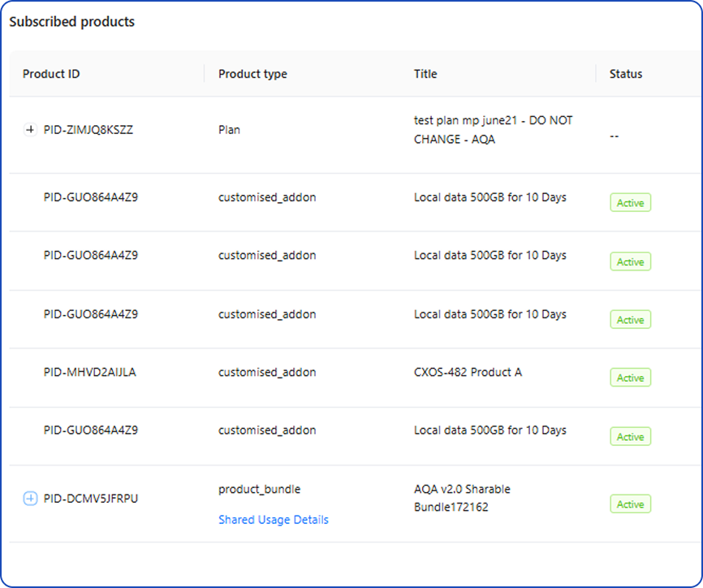Click Active badge for CXOS-482 Product A

click(630, 378)
